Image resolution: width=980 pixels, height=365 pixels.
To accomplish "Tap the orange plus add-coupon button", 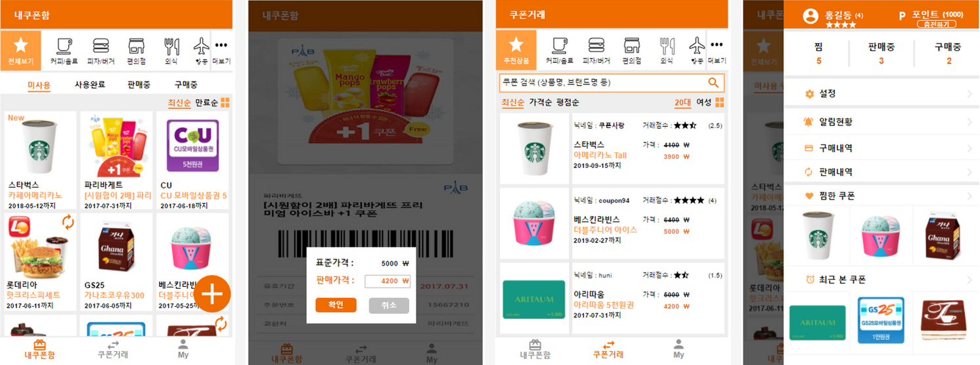I will click(212, 295).
